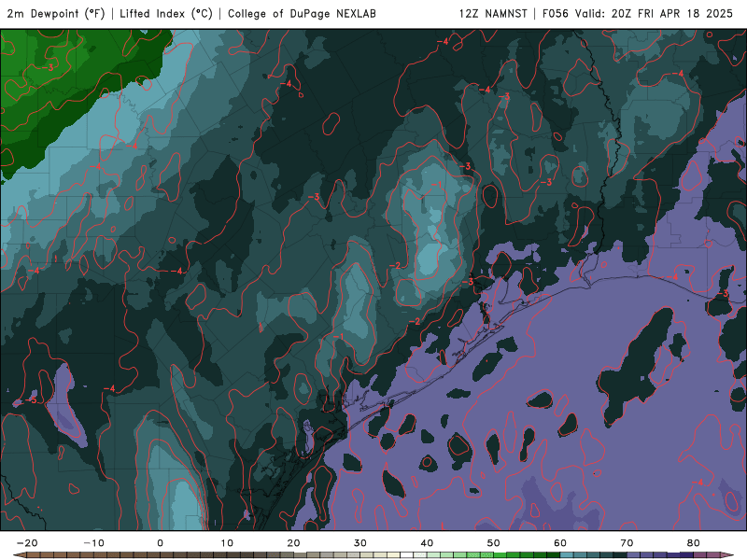
Task: Click the "50" colorbar label
Action: [x=494, y=543]
